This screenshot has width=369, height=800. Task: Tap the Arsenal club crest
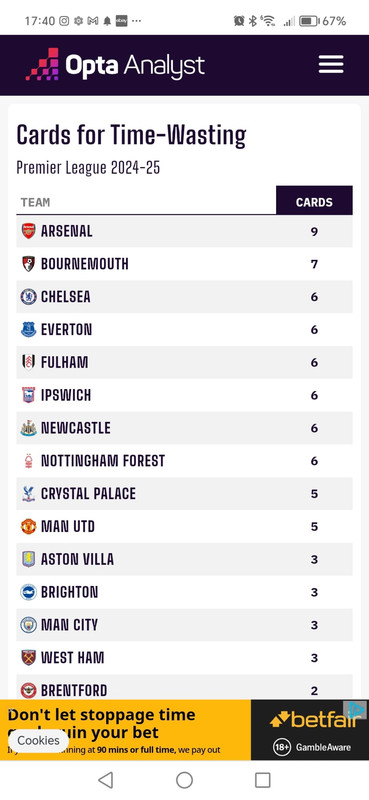point(29,231)
